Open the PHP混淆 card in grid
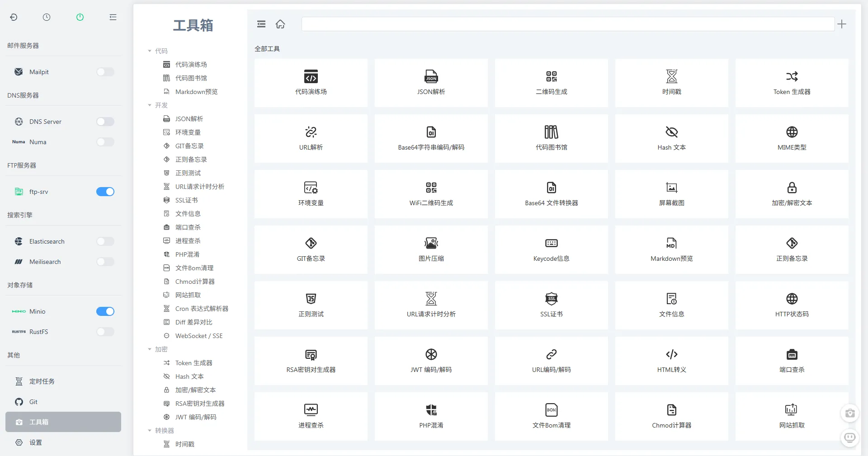Image resolution: width=868 pixels, height=456 pixels. 431,416
